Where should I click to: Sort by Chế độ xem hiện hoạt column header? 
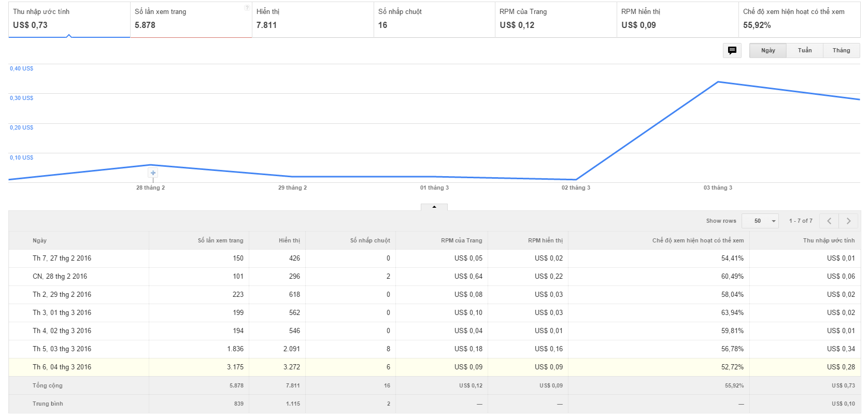(x=698, y=240)
